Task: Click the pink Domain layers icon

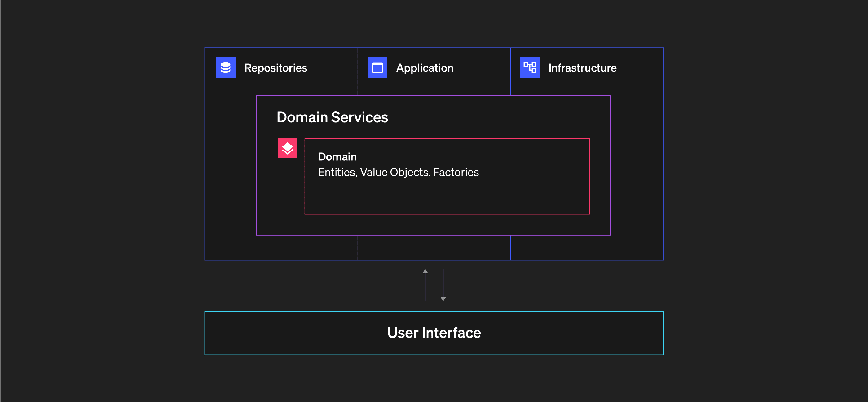Action: pos(288,148)
